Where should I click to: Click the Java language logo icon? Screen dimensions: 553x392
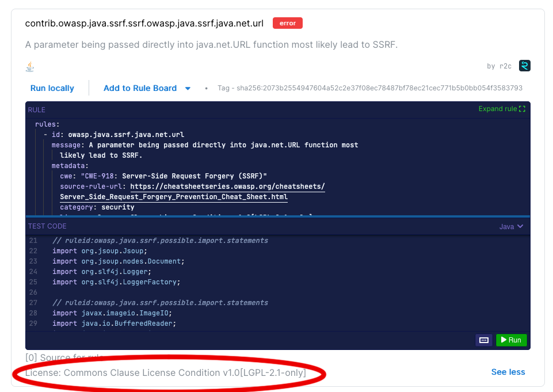pyautogui.click(x=29, y=66)
